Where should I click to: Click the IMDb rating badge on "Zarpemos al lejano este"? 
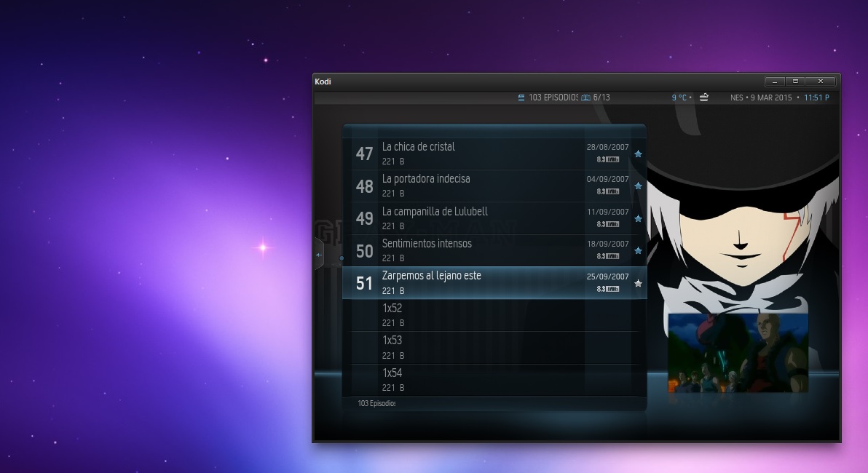[609, 290]
